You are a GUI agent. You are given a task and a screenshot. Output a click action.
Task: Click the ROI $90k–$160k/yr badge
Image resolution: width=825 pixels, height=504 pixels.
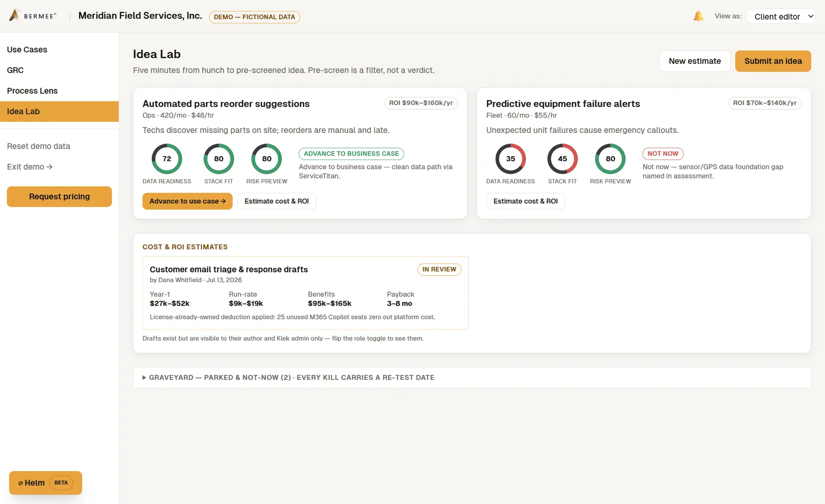click(421, 103)
